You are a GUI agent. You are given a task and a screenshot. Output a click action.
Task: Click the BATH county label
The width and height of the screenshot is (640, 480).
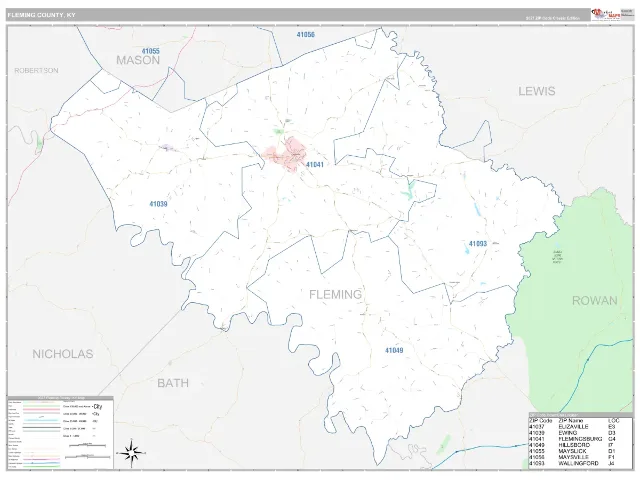point(173,383)
